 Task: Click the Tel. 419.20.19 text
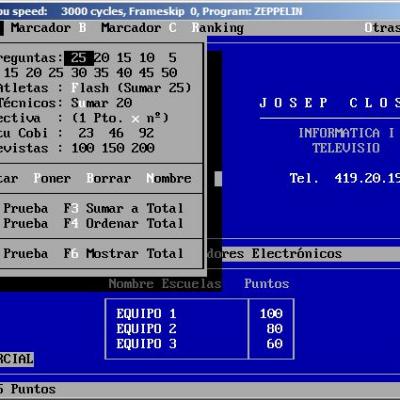[345, 178]
